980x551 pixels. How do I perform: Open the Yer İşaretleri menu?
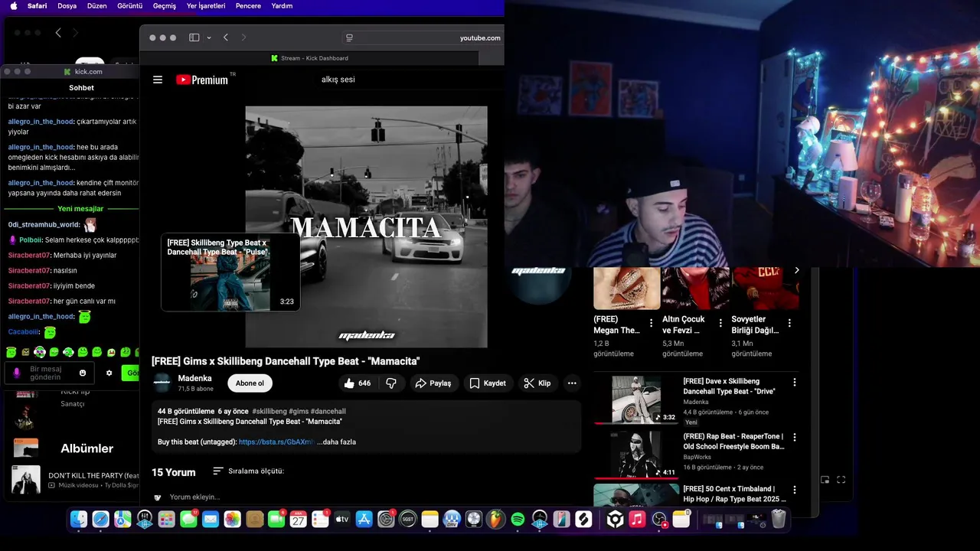pos(206,5)
